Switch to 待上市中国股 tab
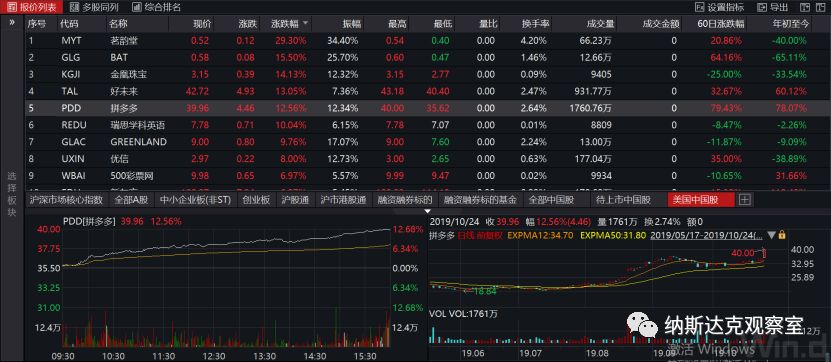The image size is (831, 362). (623, 200)
